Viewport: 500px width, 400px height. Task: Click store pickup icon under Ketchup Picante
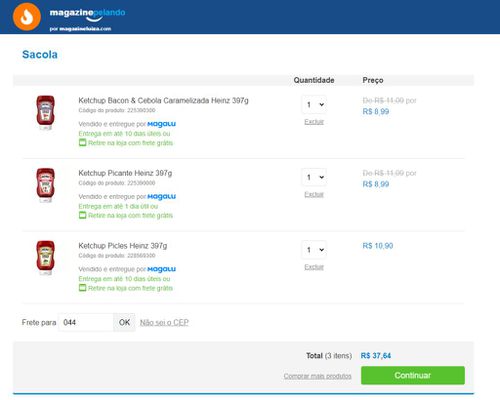82,215
